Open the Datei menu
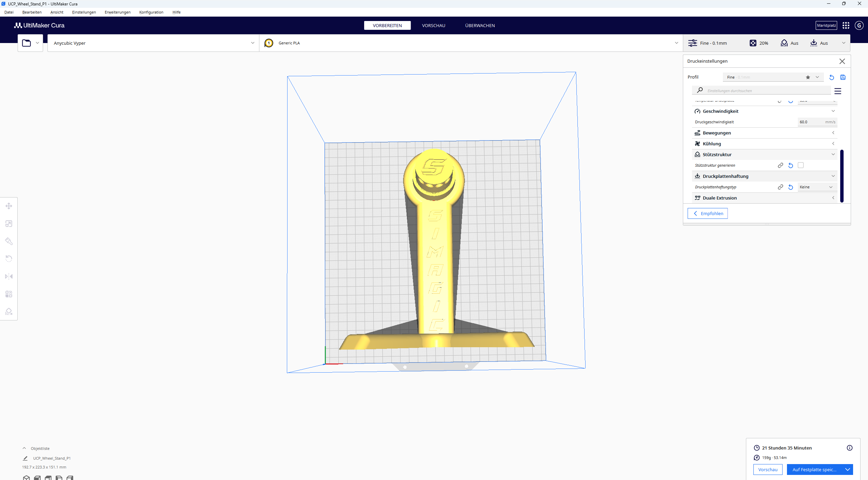The image size is (868, 480). tap(9, 12)
